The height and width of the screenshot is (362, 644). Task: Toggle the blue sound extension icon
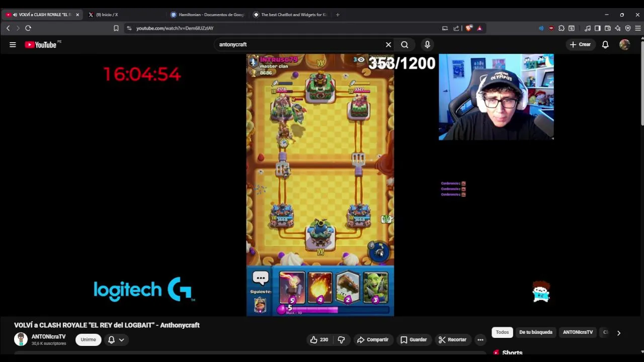[541, 28]
